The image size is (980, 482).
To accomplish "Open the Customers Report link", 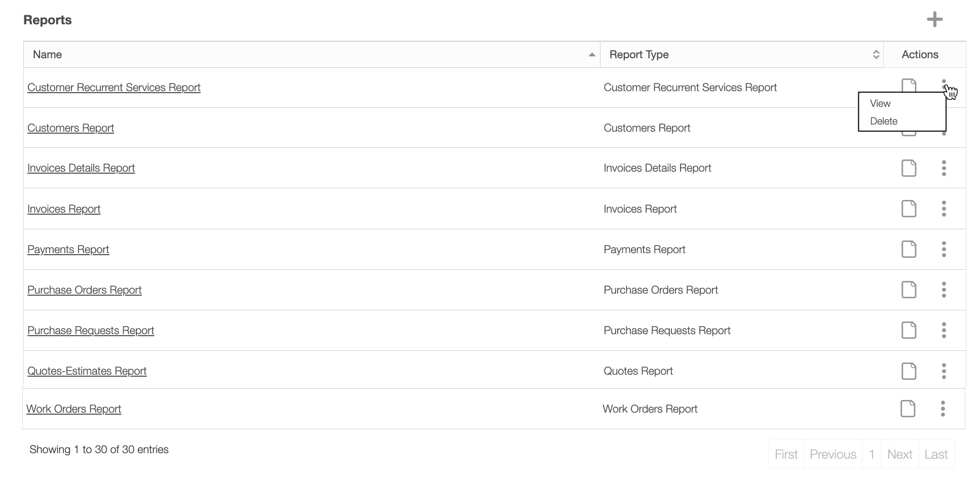I will click(x=70, y=128).
